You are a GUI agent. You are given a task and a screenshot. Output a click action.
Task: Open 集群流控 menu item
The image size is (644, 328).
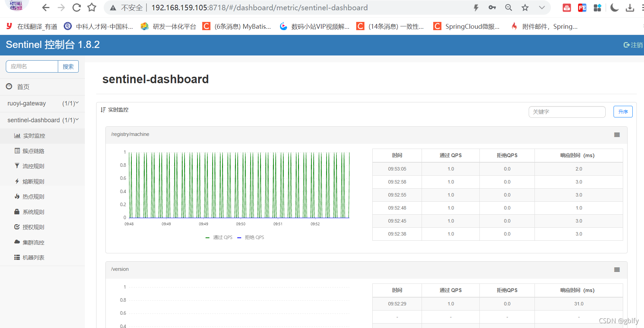click(42, 242)
